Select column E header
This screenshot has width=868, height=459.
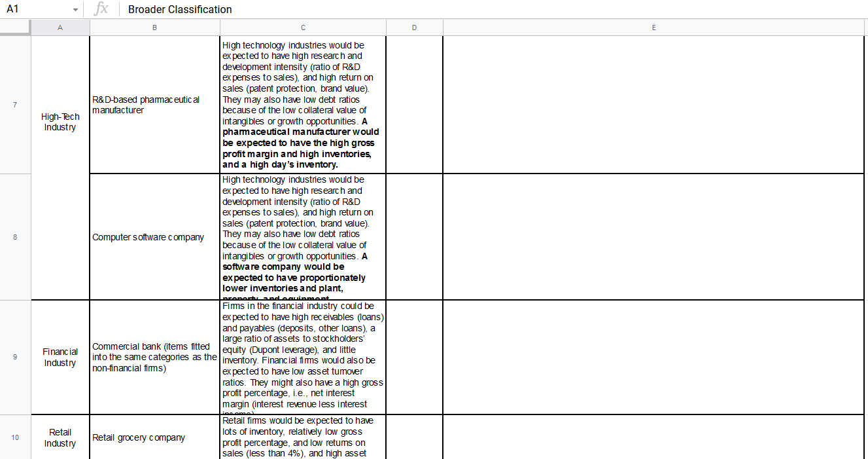(653, 28)
